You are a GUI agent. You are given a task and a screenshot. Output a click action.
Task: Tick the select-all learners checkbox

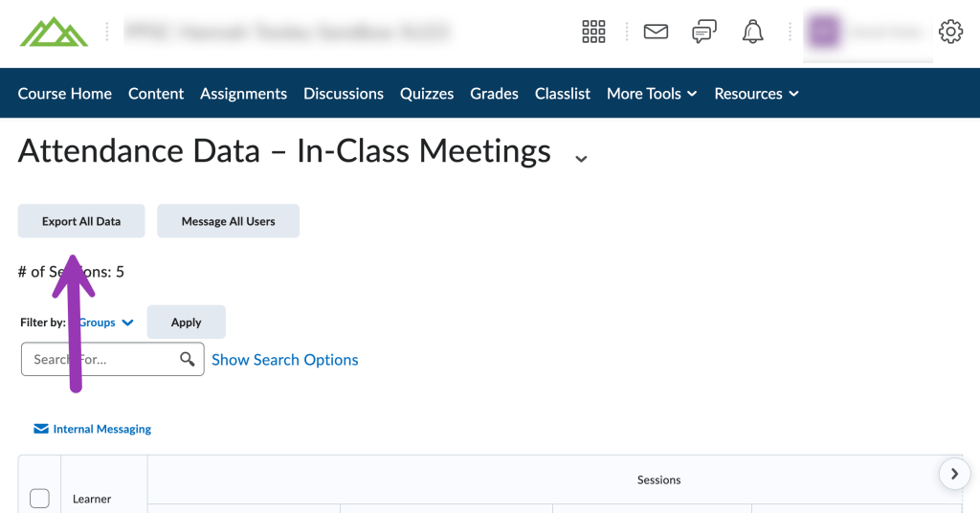[39, 498]
